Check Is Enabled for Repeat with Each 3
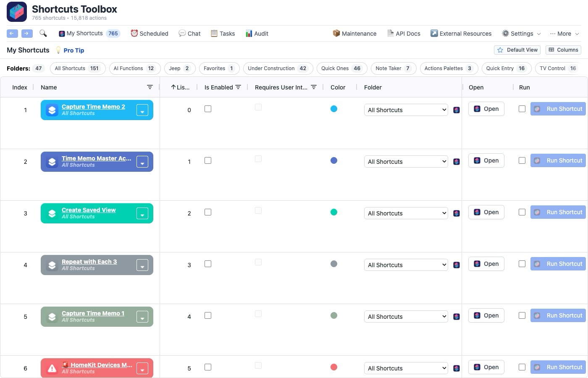 pyautogui.click(x=208, y=264)
